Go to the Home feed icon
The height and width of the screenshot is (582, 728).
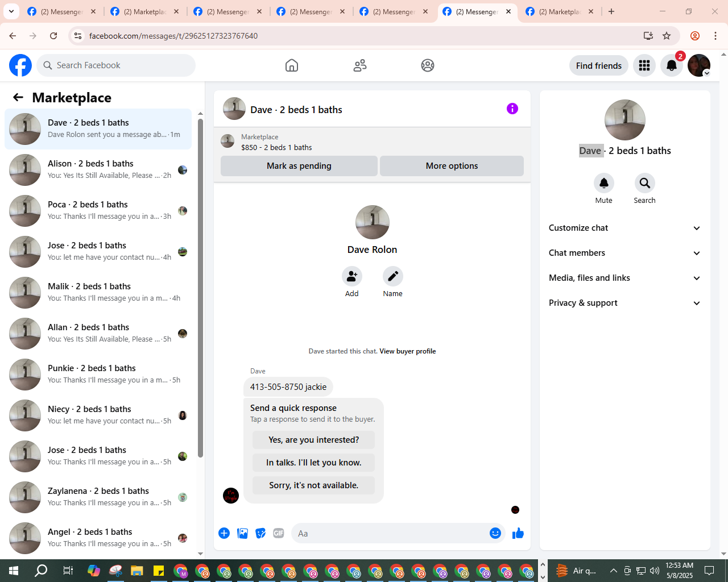click(x=292, y=65)
